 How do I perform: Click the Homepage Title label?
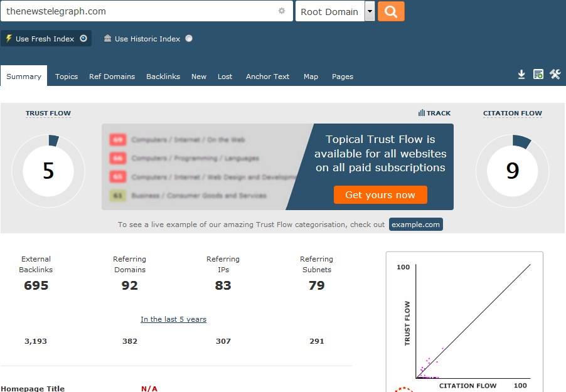click(33, 388)
